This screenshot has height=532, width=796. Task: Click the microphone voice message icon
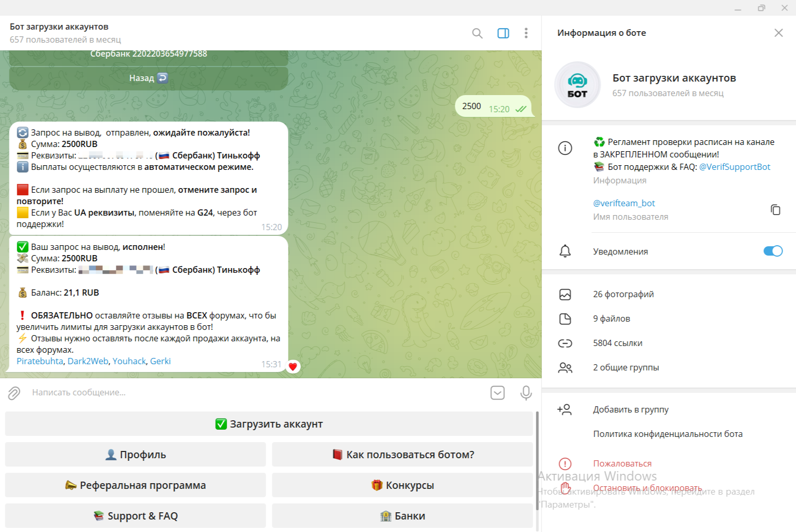(x=526, y=393)
